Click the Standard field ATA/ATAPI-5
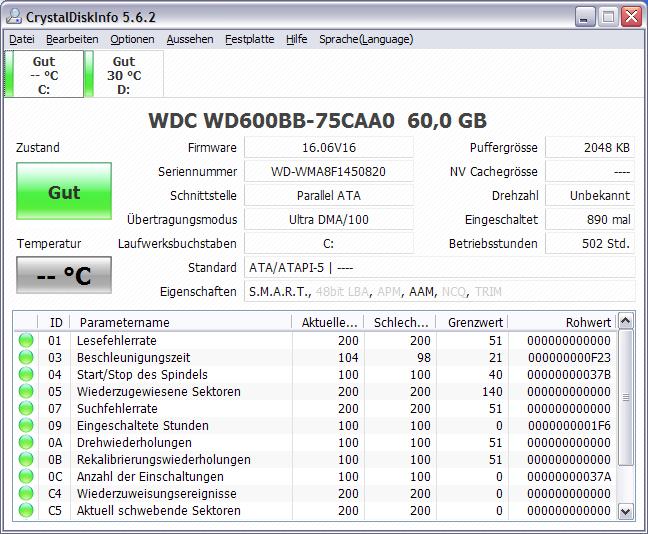The image size is (648, 534). pyautogui.click(x=440, y=267)
